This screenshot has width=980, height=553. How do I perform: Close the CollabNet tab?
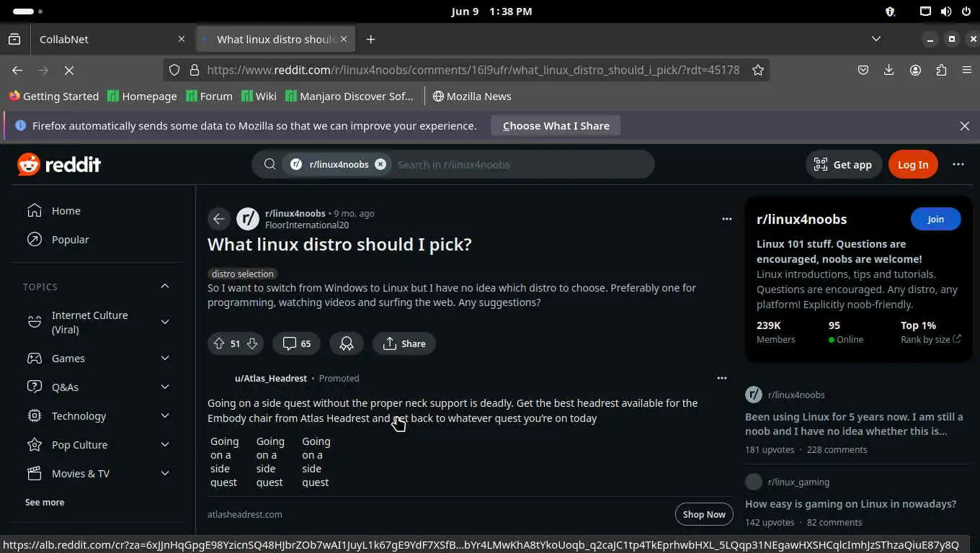click(x=182, y=39)
